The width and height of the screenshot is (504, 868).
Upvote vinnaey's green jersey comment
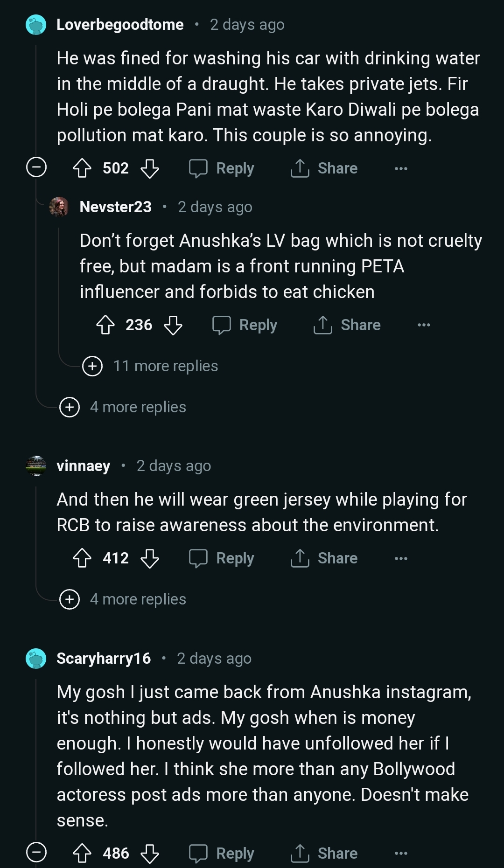click(x=82, y=558)
